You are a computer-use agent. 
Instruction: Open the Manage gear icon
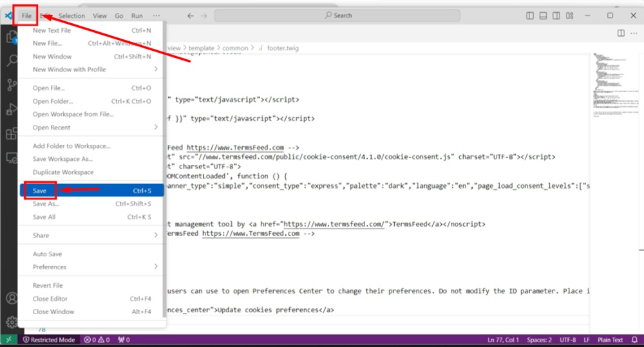pos(12,322)
